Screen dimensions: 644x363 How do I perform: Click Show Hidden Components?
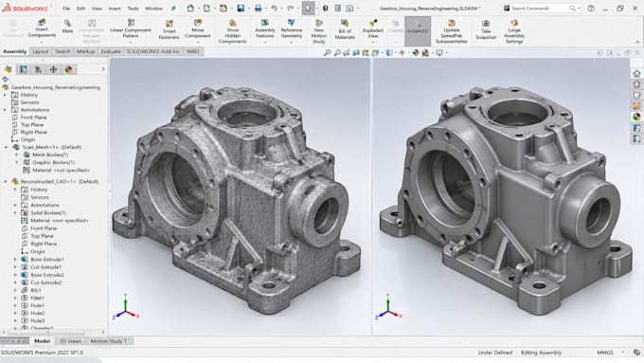click(x=232, y=31)
